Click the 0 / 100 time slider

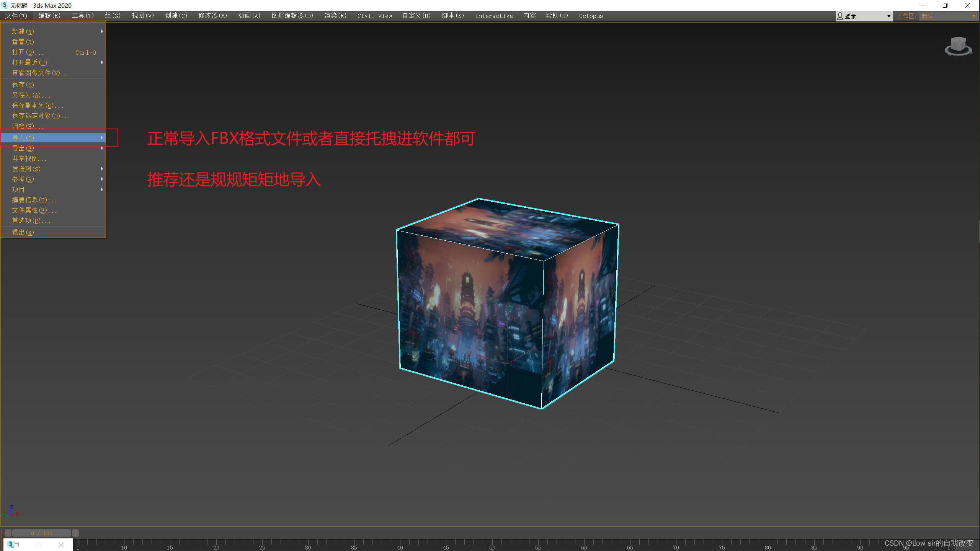[41, 533]
